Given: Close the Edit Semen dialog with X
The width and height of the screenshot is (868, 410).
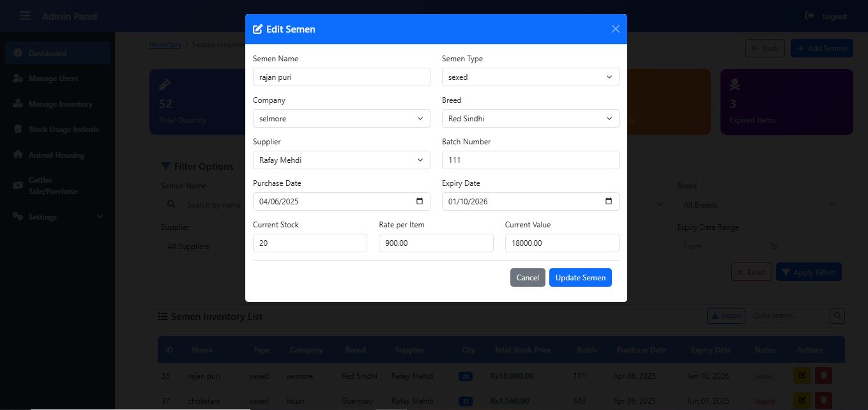Looking at the screenshot, I should tap(616, 29).
